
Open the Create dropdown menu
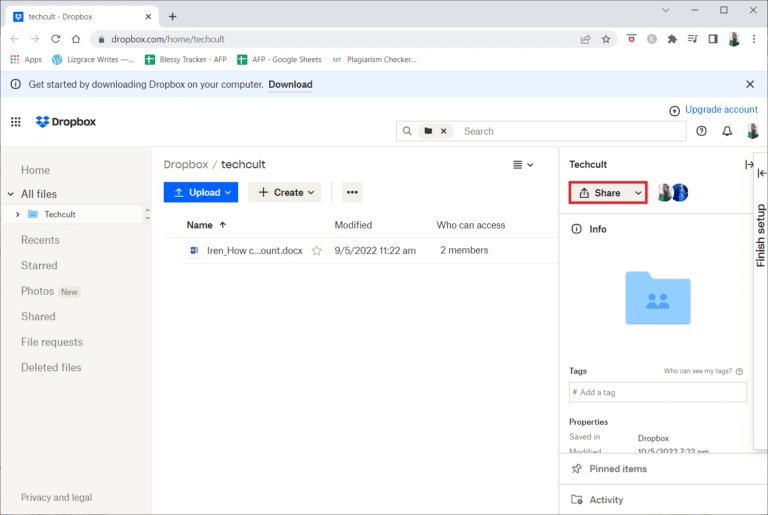pyautogui.click(x=286, y=192)
